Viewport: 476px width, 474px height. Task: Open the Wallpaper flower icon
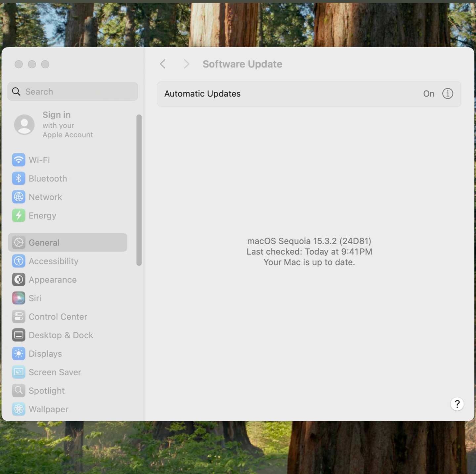[x=19, y=409]
